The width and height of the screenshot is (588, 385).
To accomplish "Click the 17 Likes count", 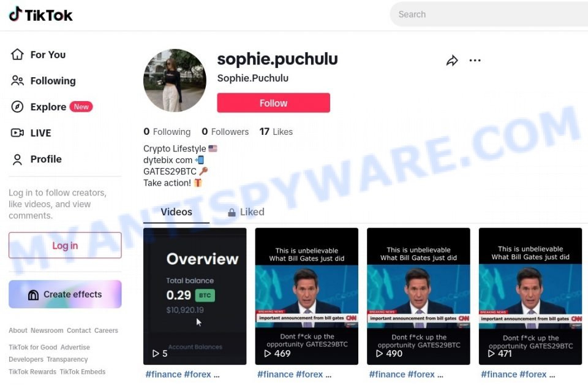I will (276, 132).
